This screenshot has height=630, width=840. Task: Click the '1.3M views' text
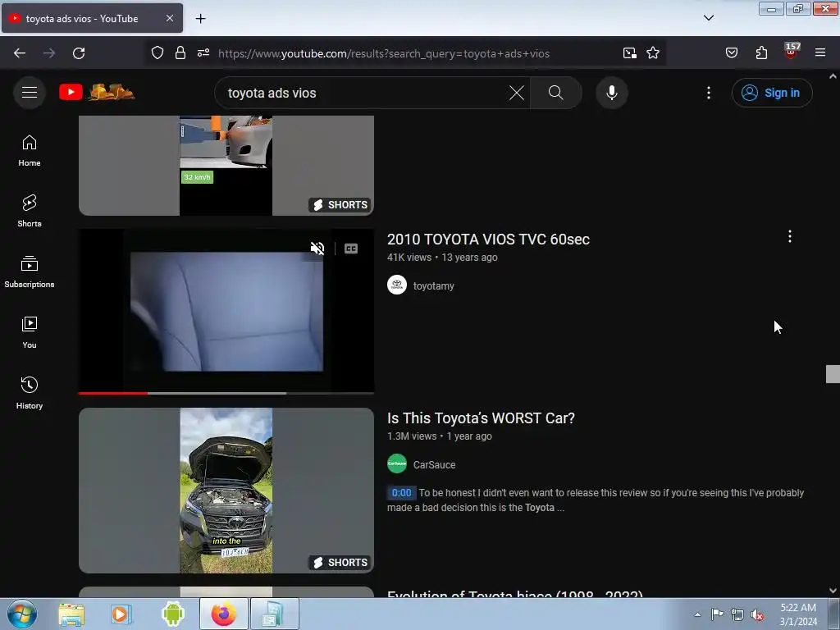412,436
